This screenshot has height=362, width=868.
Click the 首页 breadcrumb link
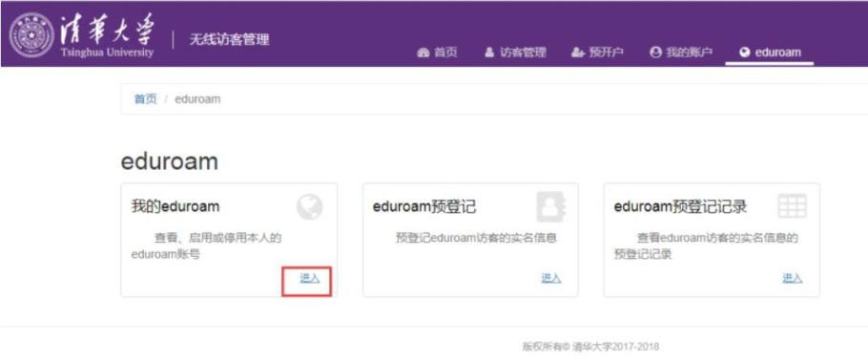pyautogui.click(x=146, y=99)
